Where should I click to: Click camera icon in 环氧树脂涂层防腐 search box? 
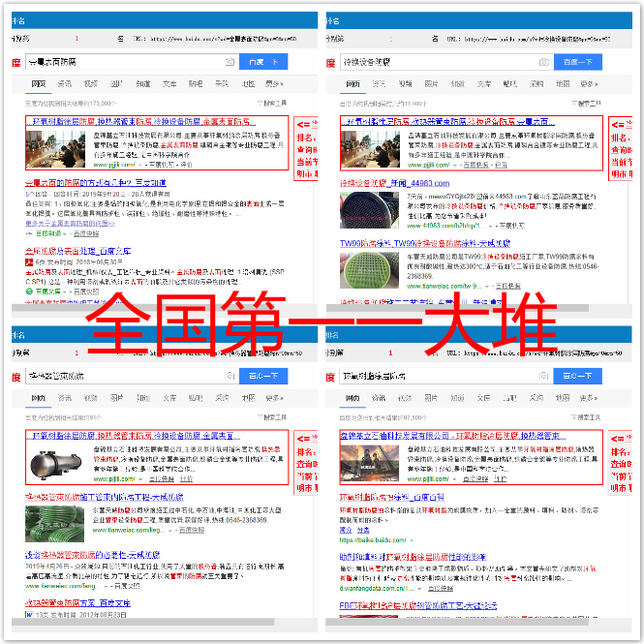click(544, 375)
